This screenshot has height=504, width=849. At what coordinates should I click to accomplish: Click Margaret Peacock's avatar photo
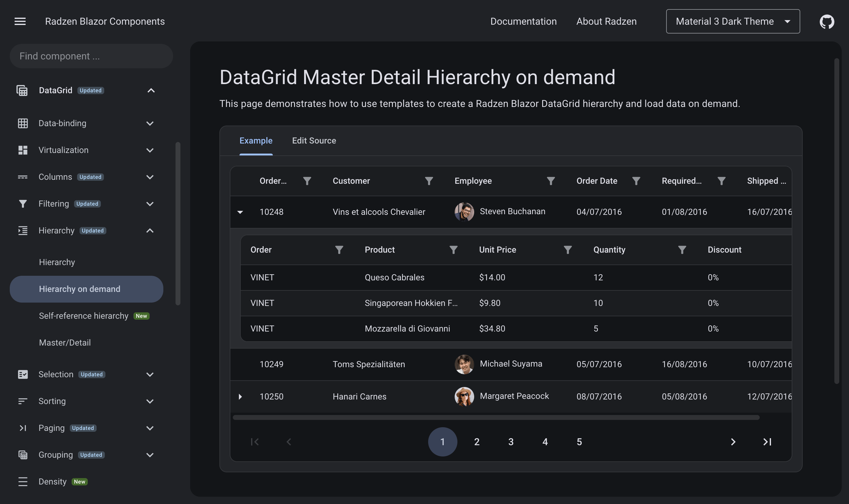click(464, 397)
